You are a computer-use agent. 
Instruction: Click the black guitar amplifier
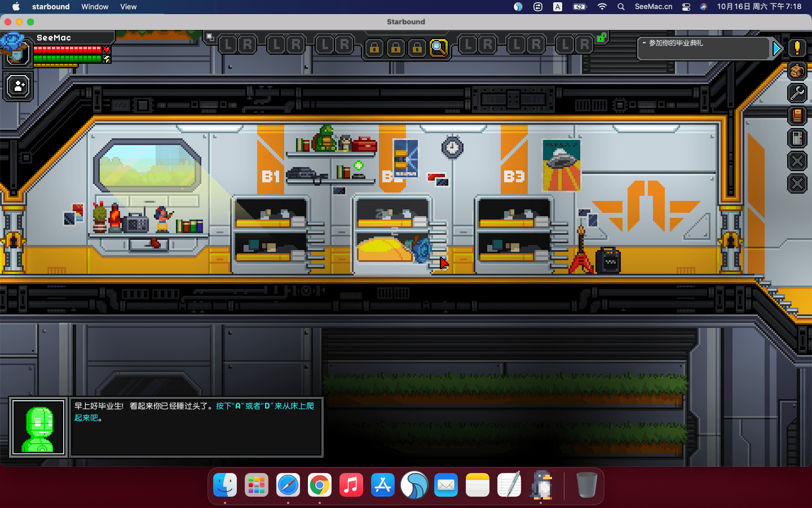click(608, 261)
